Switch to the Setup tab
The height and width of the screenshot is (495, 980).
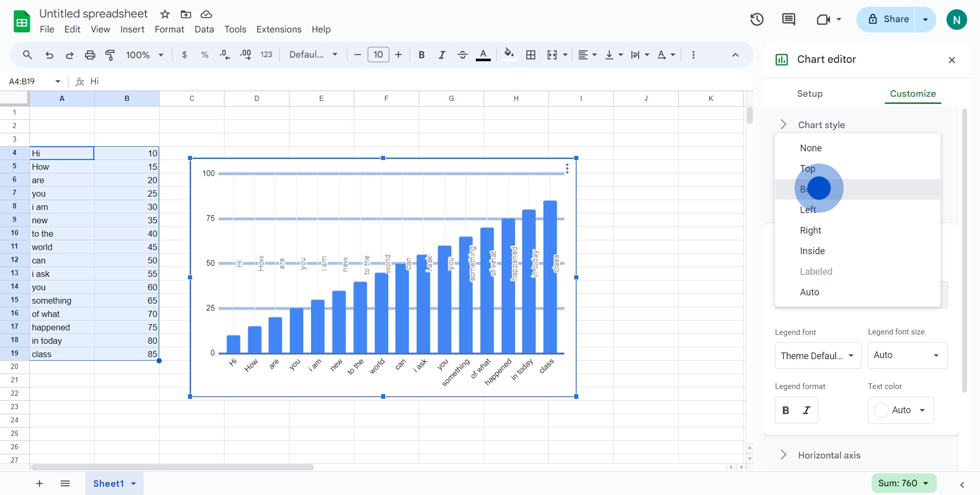[x=810, y=94]
